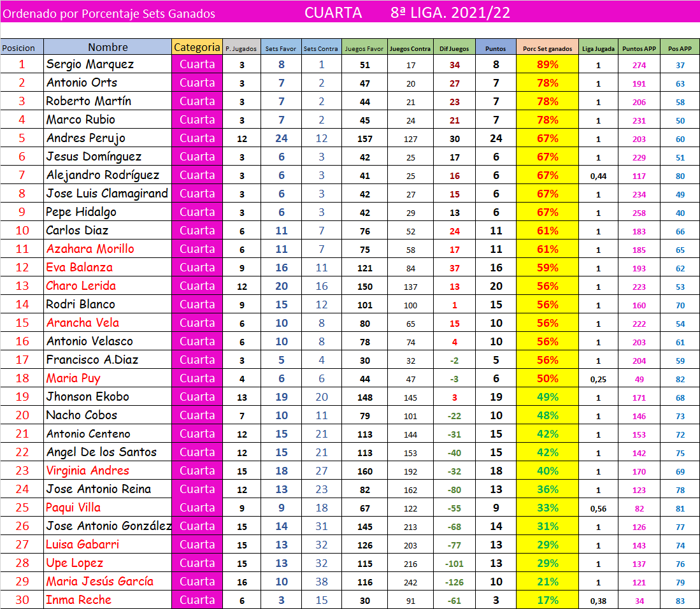Click the Porc Set ganados header
This screenshot has height=609, width=700.
[547, 48]
